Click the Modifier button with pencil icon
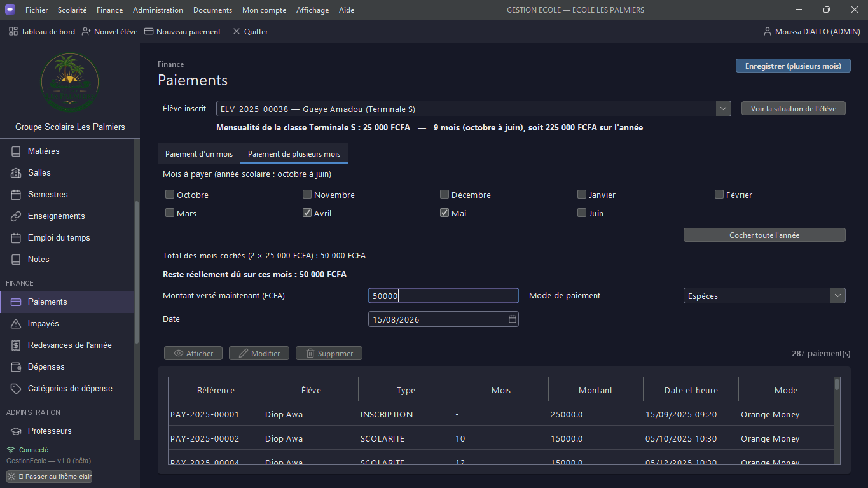This screenshot has width=868, height=488. pyautogui.click(x=259, y=353)
